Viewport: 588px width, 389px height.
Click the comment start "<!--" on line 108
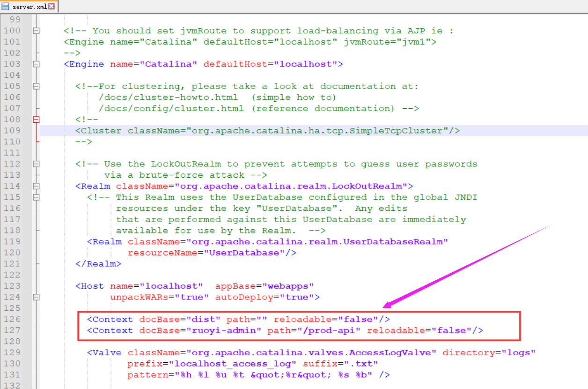87,120
